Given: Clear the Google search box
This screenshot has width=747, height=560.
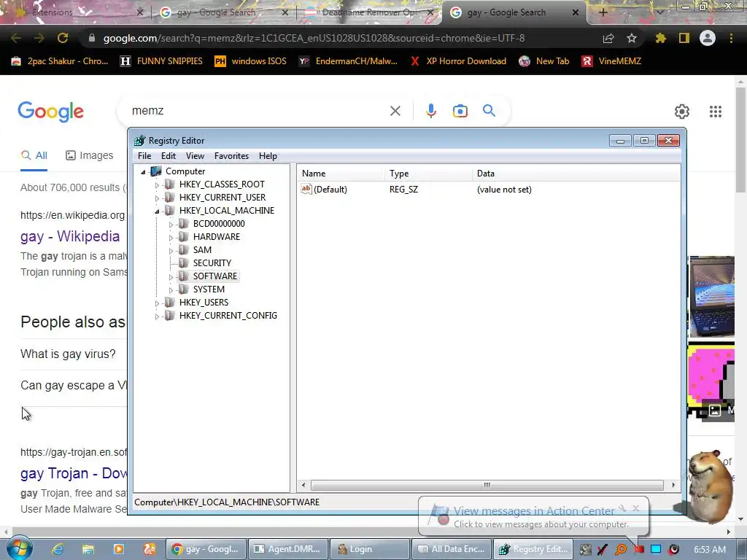Looking at the screenshot, I should coord(395,111).
